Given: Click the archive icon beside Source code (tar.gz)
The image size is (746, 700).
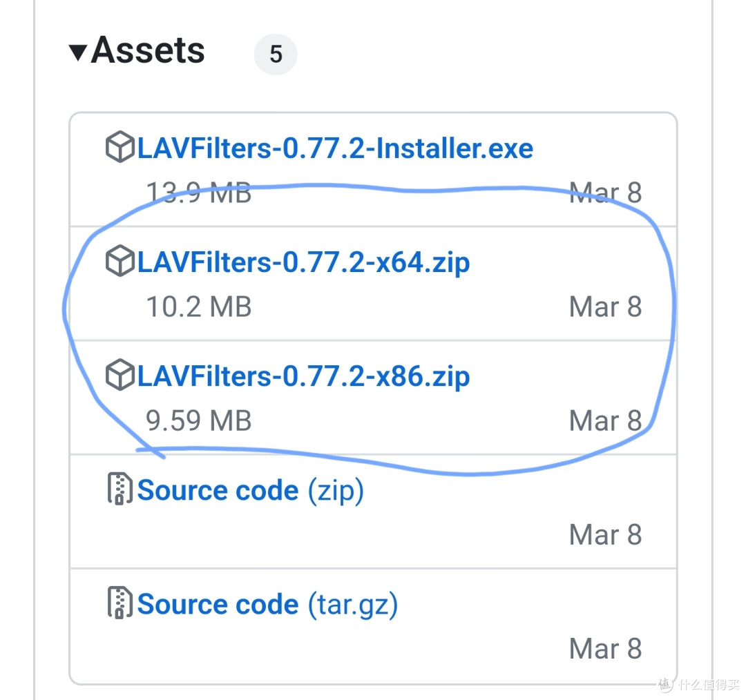Looking at the screenshot, I should [x=119, y=603].
